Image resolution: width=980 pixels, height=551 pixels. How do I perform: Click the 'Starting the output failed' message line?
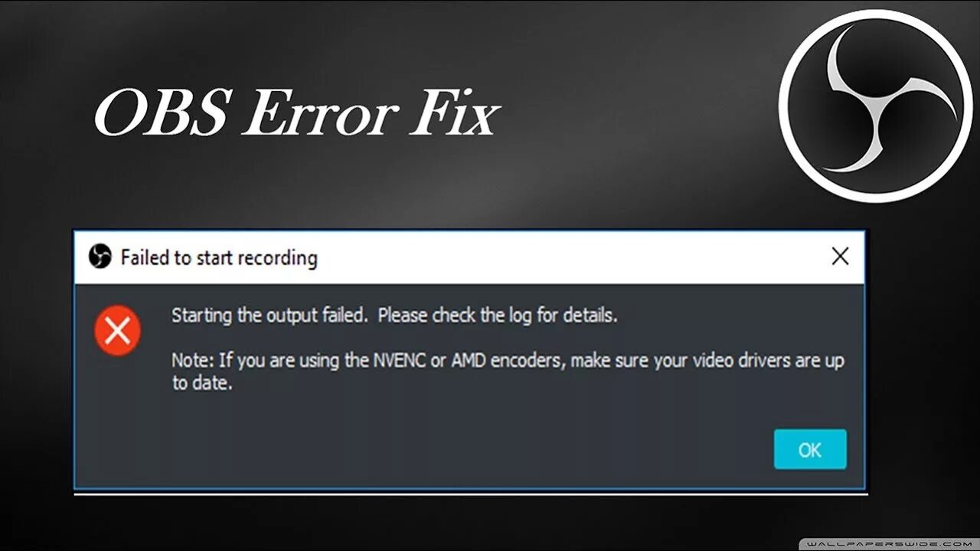pos(394,315)
